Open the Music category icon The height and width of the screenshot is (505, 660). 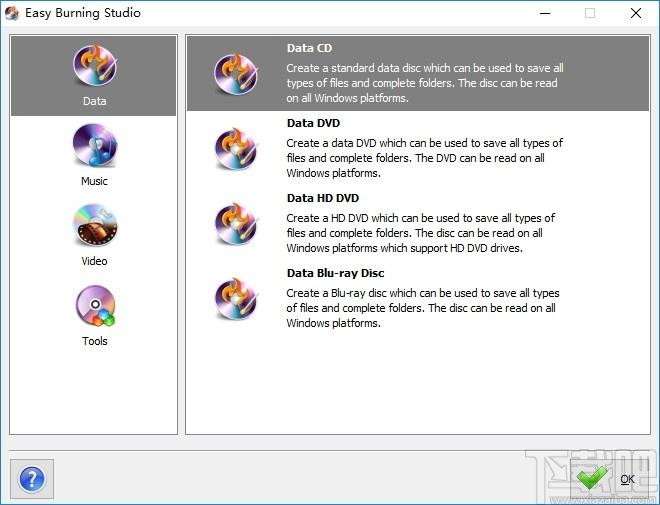pyautogui.click(x=95, y=145)
